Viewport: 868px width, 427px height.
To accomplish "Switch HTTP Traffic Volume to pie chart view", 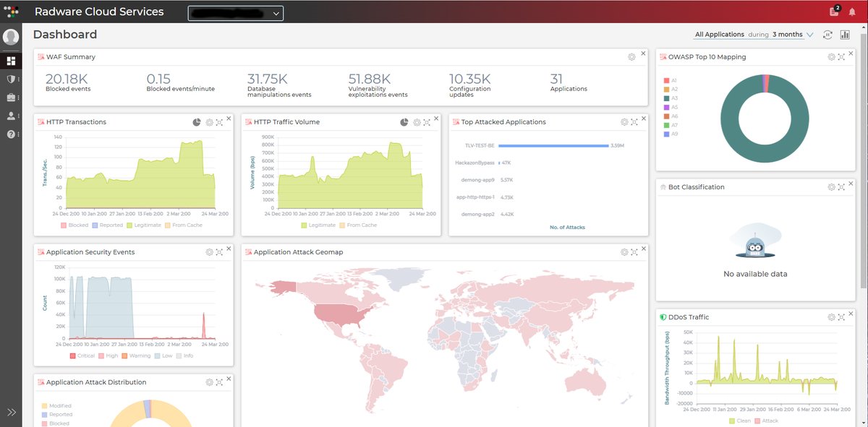I will pos(405,122).
